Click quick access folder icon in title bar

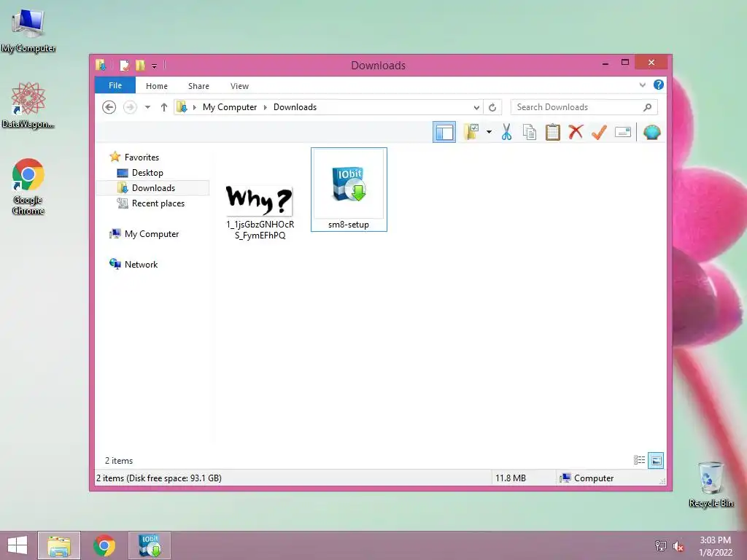tap(101, 65)
